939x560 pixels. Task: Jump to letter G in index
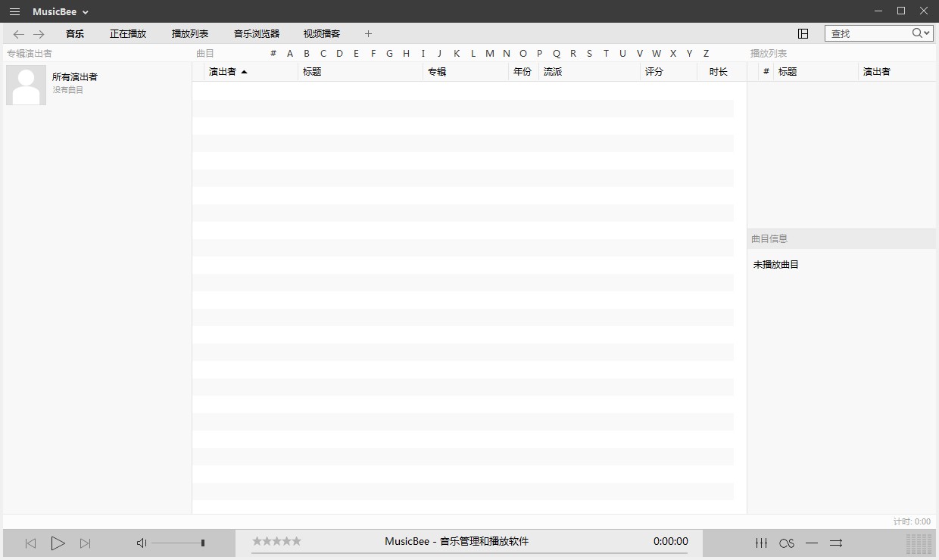[x=389, y=54]
